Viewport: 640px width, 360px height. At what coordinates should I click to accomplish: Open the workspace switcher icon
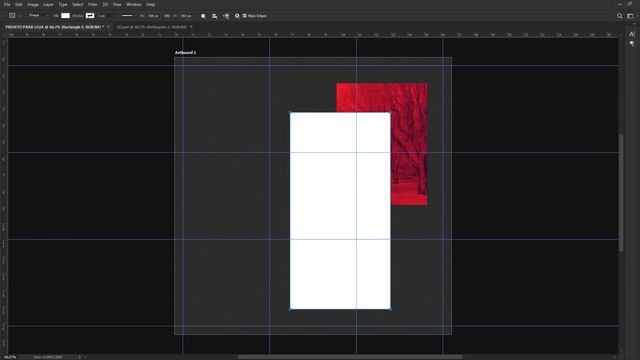(631, 16)
